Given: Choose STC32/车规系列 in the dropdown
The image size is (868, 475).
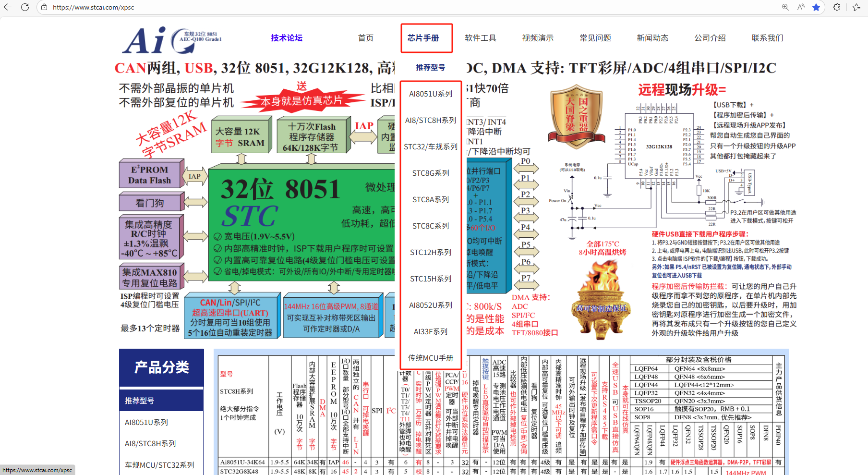Looking at the screenshot, I should click(431, 147).
